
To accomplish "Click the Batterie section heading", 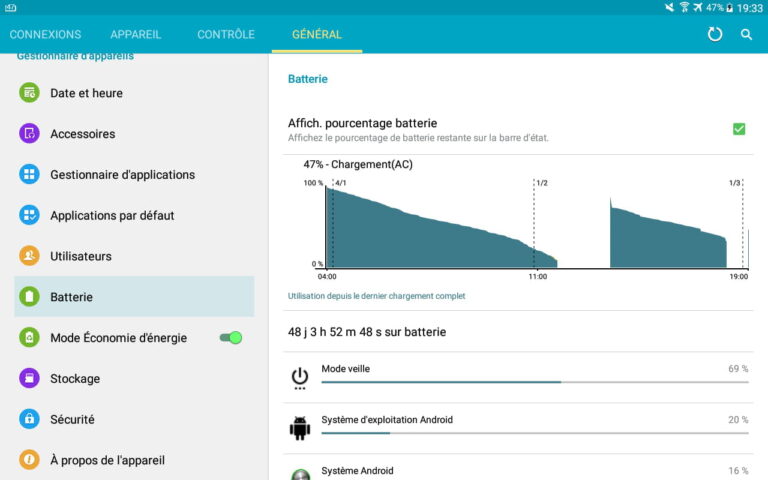I will point(308,79).
